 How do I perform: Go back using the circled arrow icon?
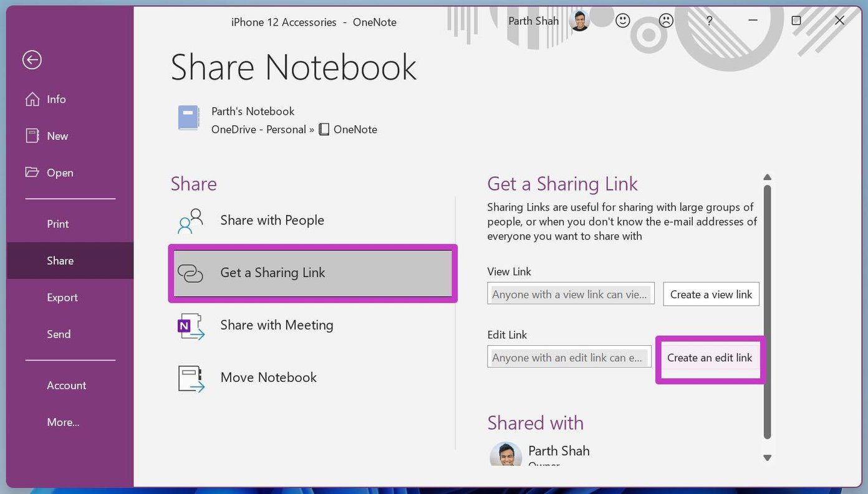pyautogui.click(x=32, y=60)
